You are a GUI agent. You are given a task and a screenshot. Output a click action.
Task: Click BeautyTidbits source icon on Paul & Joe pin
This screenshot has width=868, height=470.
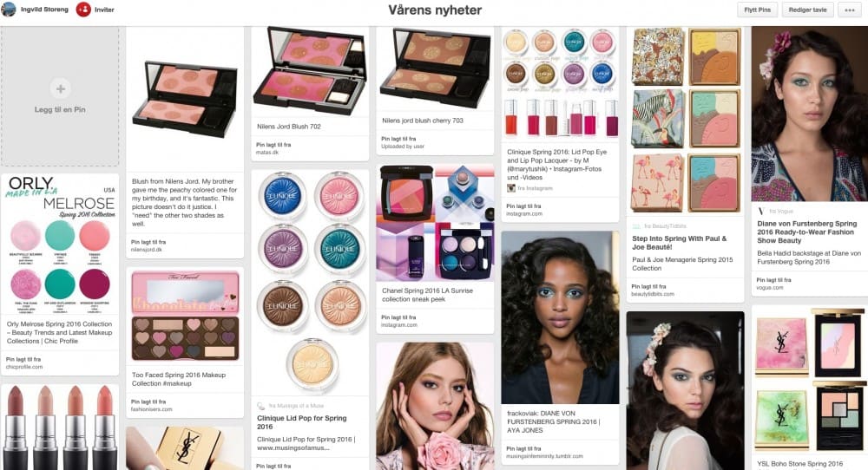coord(636,226)
